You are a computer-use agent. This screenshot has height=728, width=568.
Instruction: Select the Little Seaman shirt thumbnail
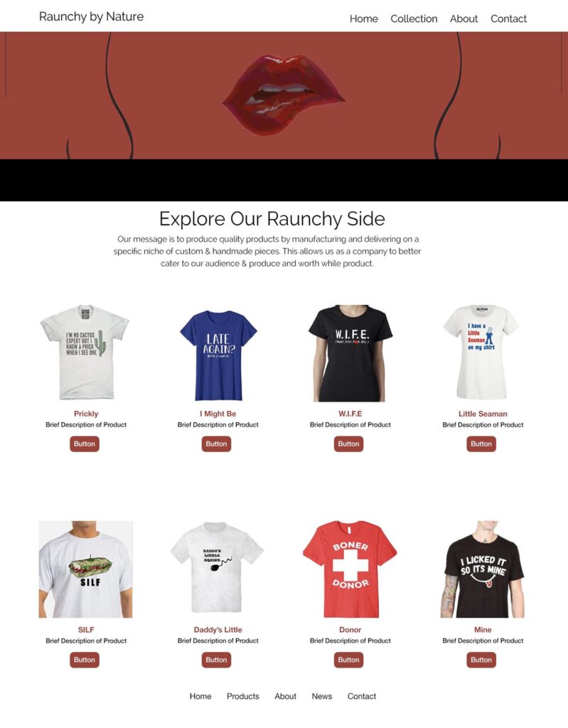tap(481, 352)
